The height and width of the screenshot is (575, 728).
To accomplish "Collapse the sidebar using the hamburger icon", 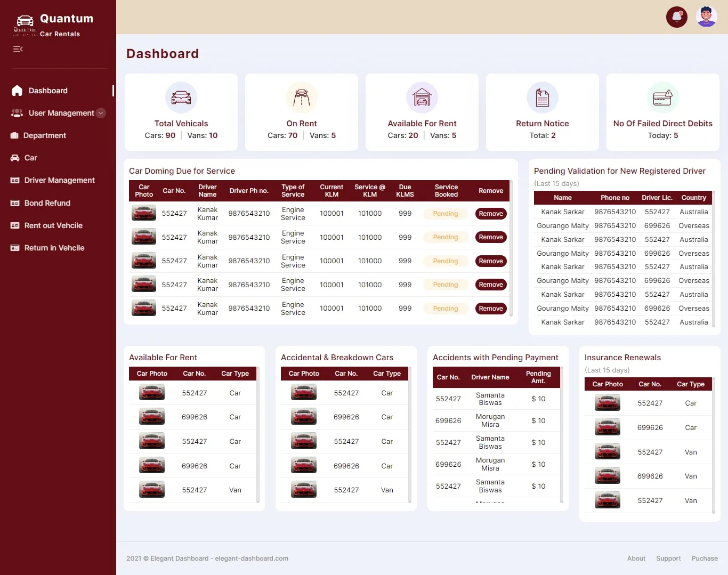I will (18, 49).
